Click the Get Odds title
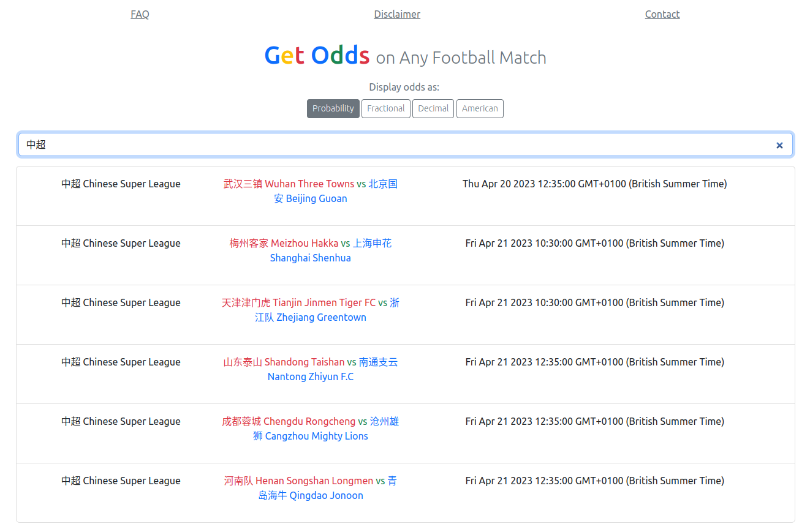 point(317,56)
